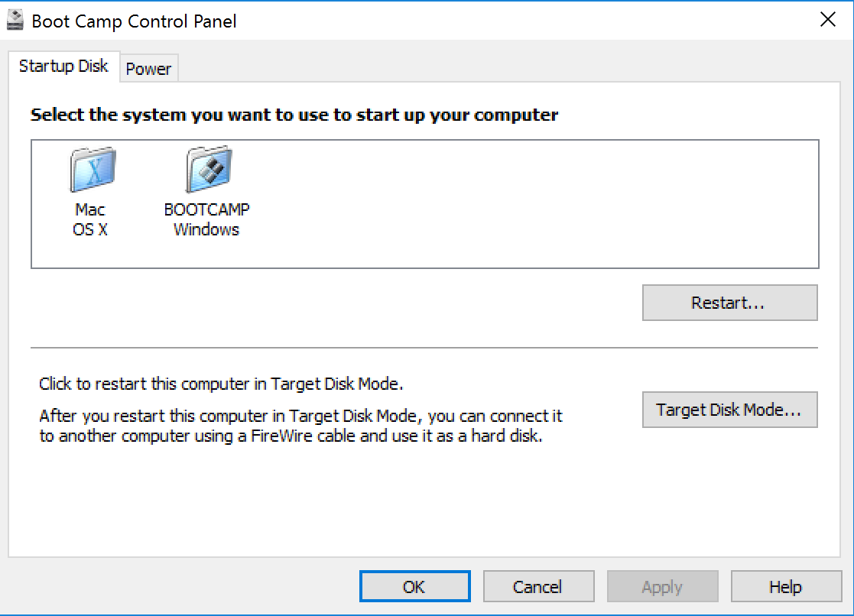Click the "Boot Camp Control Panel" title text

[134, 21]
